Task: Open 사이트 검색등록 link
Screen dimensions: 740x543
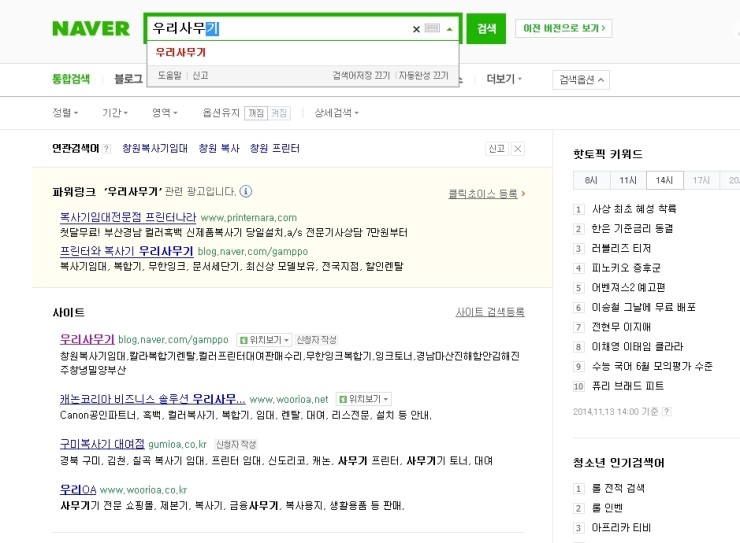Action: tap(490, 312)
